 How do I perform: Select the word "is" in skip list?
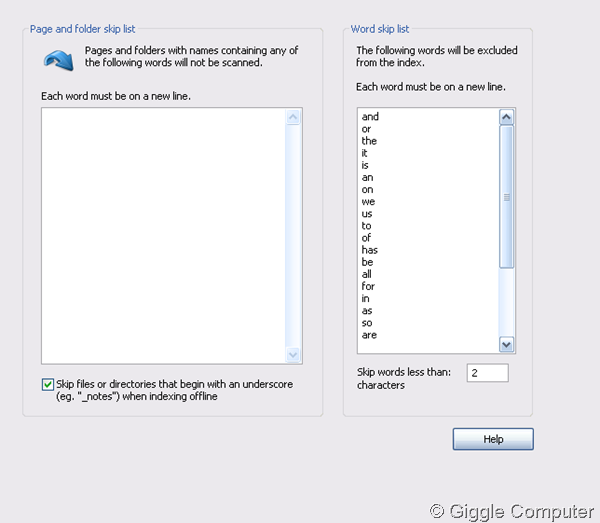click(365, 165)
